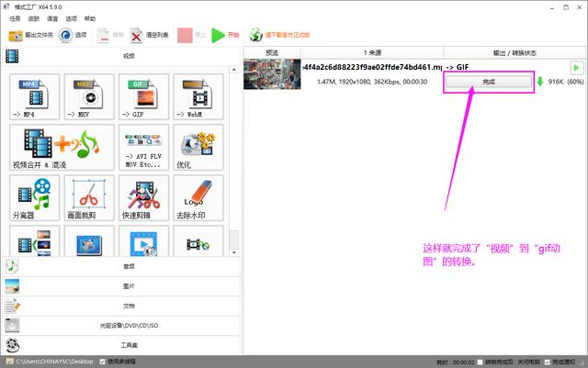Screen dimensions: 588x368
Task: Click 清空列表 to clear the list
Action: (x=149, y=35)
